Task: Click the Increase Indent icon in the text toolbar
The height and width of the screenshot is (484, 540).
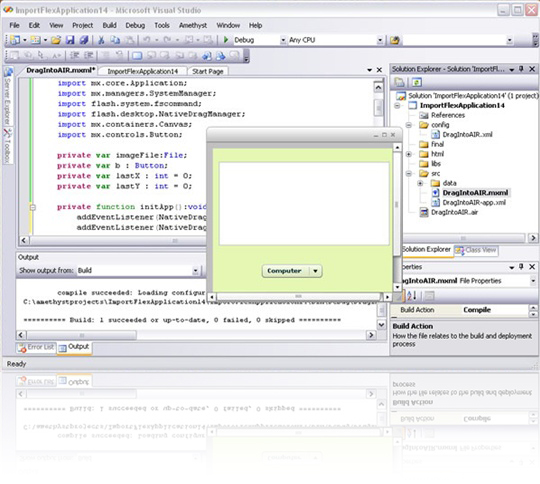Action: 89,55
